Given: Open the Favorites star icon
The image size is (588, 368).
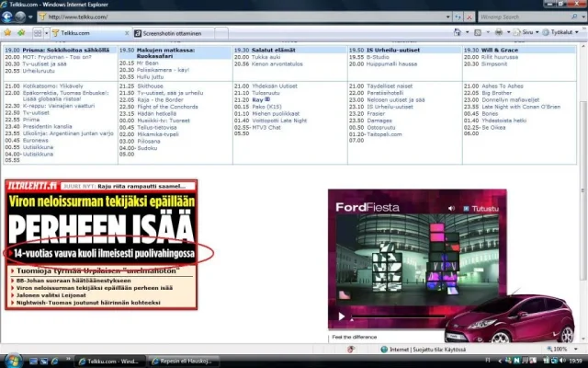Looking at the screenshot, I should tap(7, 32).
